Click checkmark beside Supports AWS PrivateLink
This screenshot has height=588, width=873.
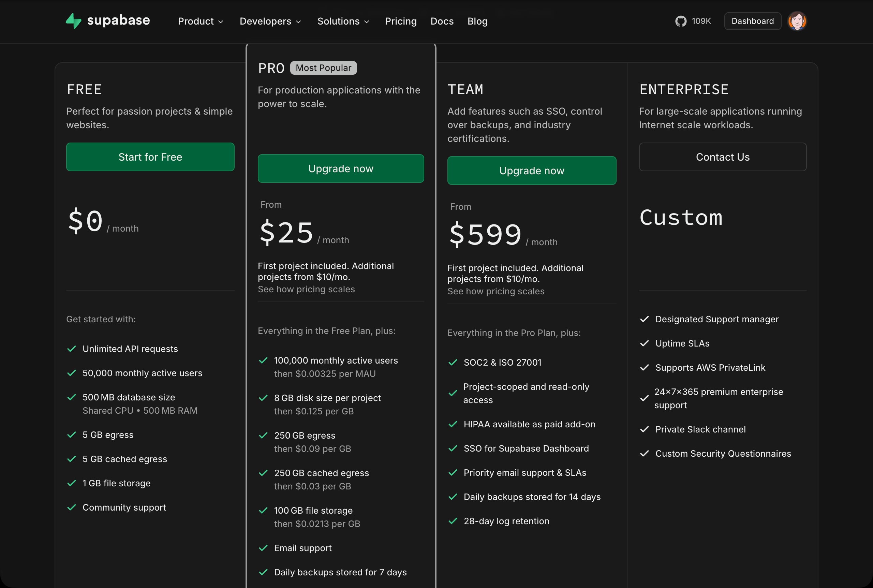pos(644,368)
